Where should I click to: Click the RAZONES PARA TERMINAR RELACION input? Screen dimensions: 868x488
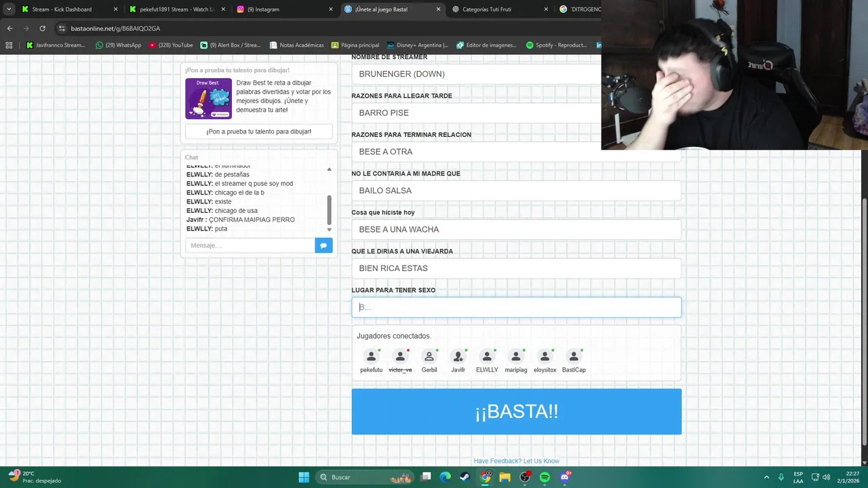516,152
